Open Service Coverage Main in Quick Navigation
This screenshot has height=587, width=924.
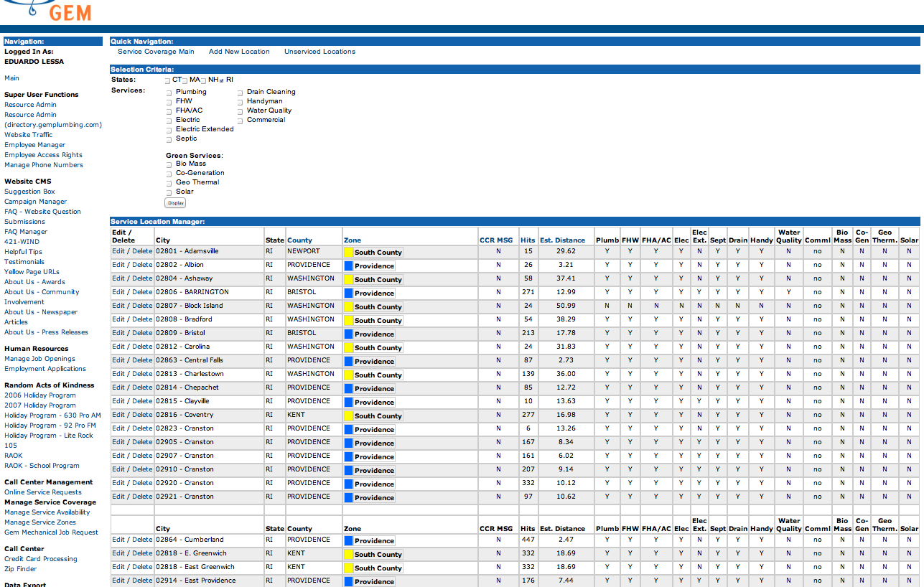pyautogui.click(x=156, y=52)
